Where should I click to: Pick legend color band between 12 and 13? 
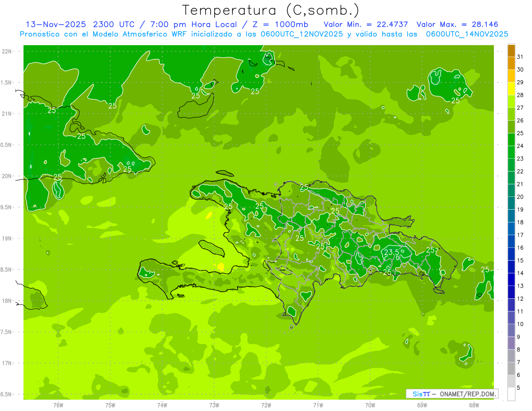tap(511, 292)
